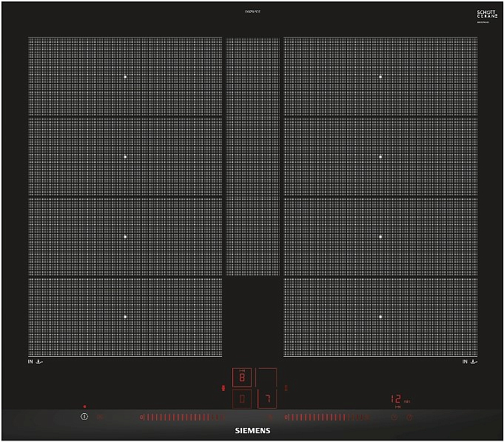The height and width of the screenshot is (442, 504).
Task: Tap the left IN induction zone marking
Action: [x=34, y=361]
